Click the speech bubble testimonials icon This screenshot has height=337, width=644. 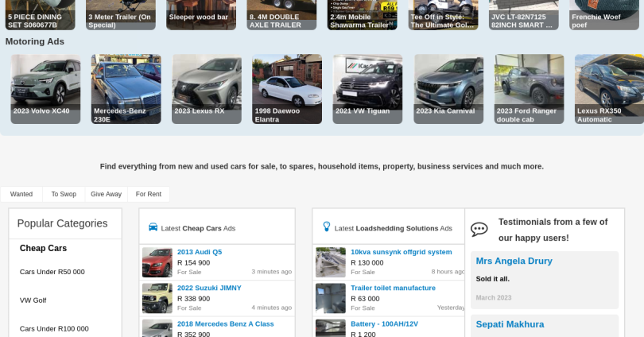click(x=479, y=230)
